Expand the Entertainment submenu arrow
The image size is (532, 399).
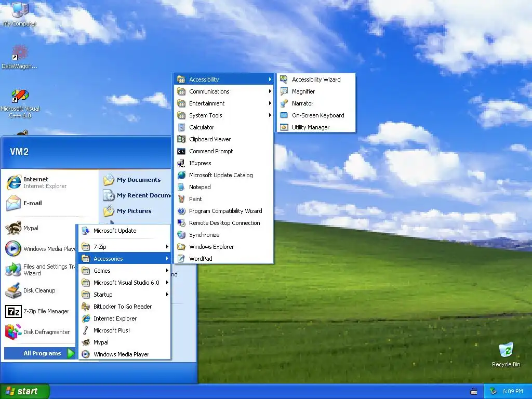click(x=270, y=103)
